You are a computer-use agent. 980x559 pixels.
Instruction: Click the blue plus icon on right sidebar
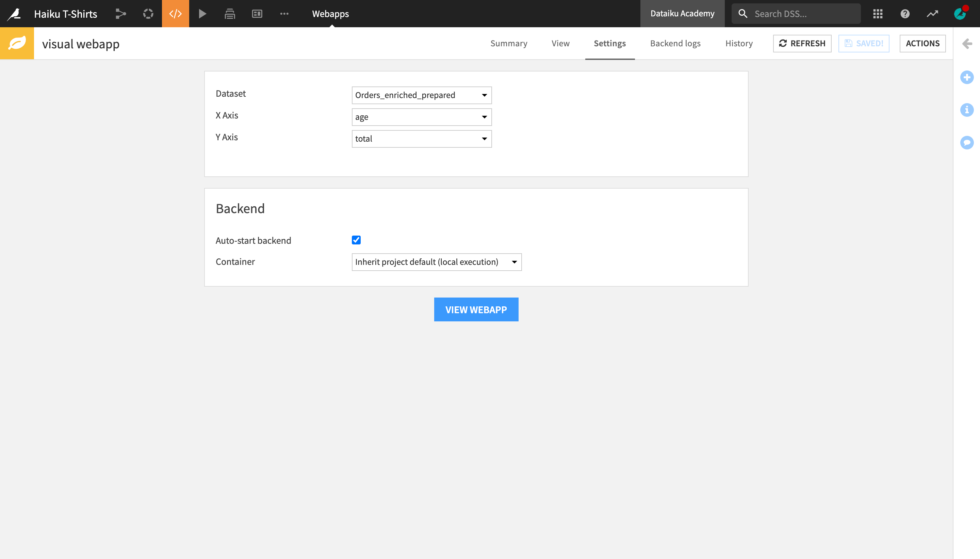tap(968, 77)
